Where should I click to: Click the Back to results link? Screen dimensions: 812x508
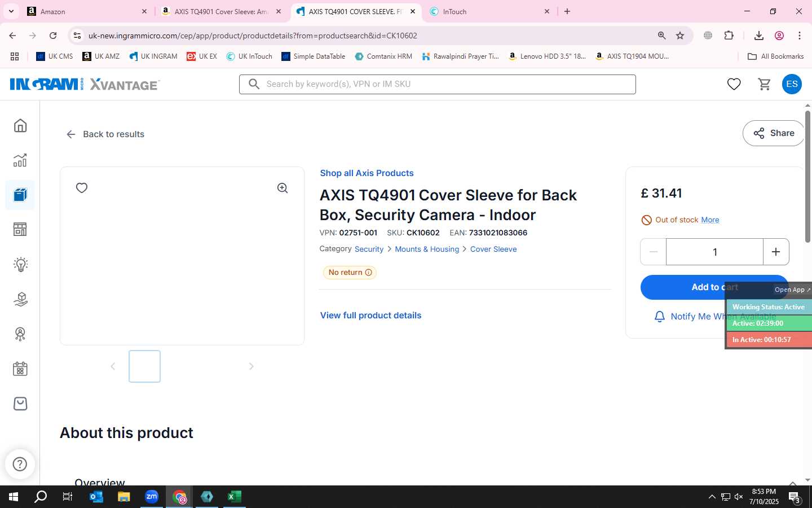coord(105,134)
